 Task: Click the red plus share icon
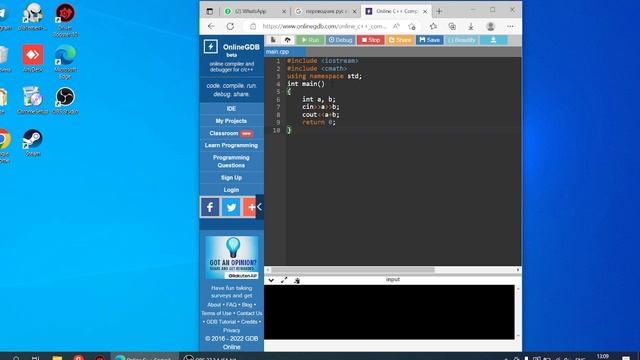pos(249,207)
